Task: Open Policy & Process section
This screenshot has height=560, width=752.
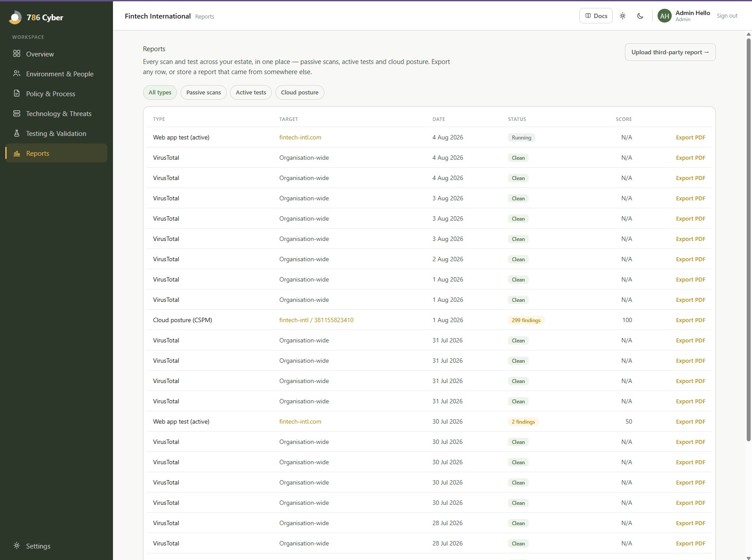Action: pyautogui.click(x=56, y=94)
